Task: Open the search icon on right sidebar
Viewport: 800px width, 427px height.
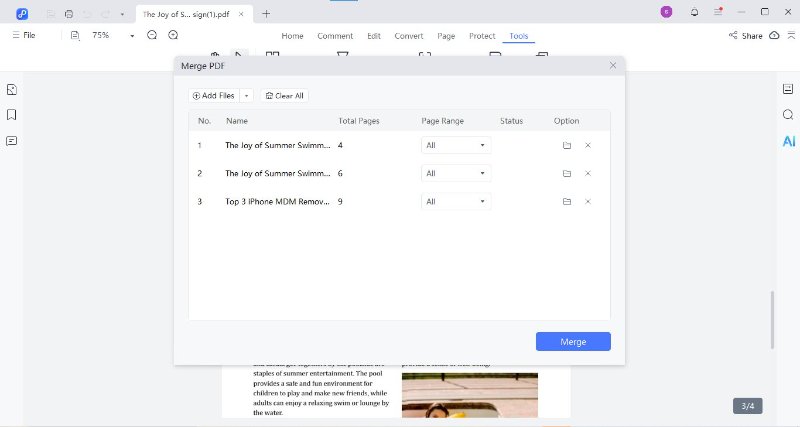Action: (788, 114)
